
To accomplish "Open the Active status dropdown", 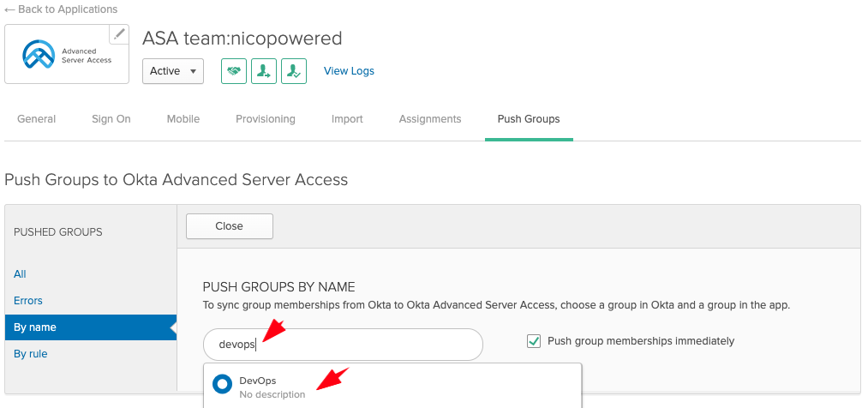I will click(x=173, y=71).
